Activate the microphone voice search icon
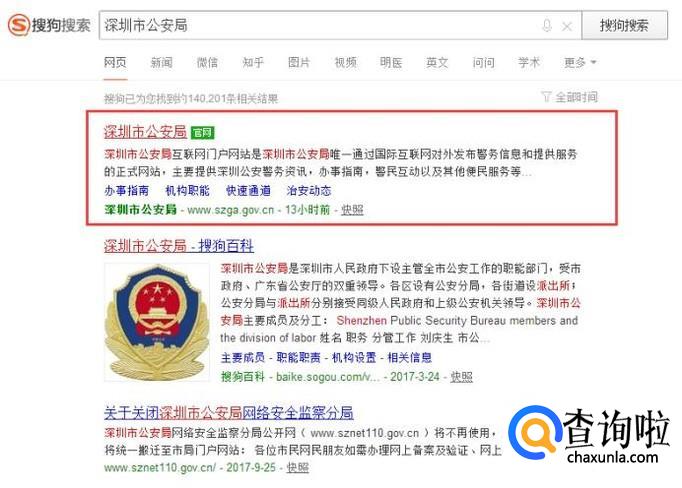682x488 pixels. pos(547,26)
